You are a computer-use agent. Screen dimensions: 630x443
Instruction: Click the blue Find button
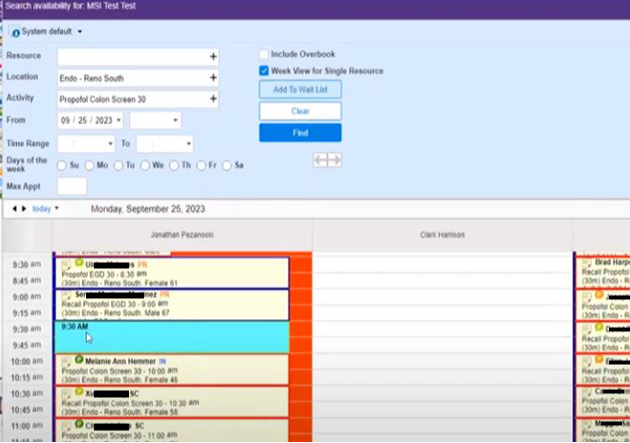coord(301,133)
